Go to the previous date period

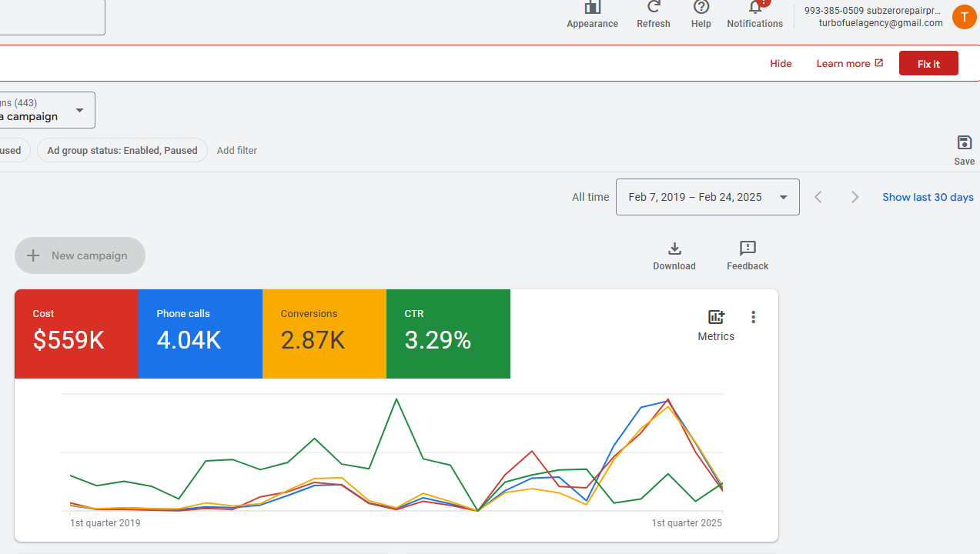[x=818, y=197]
